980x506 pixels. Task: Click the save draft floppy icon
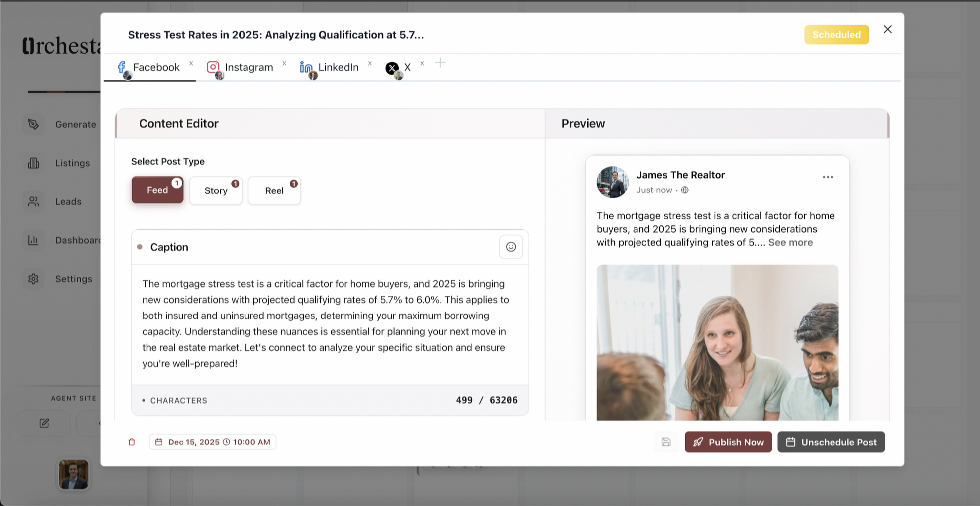[666, 442]
